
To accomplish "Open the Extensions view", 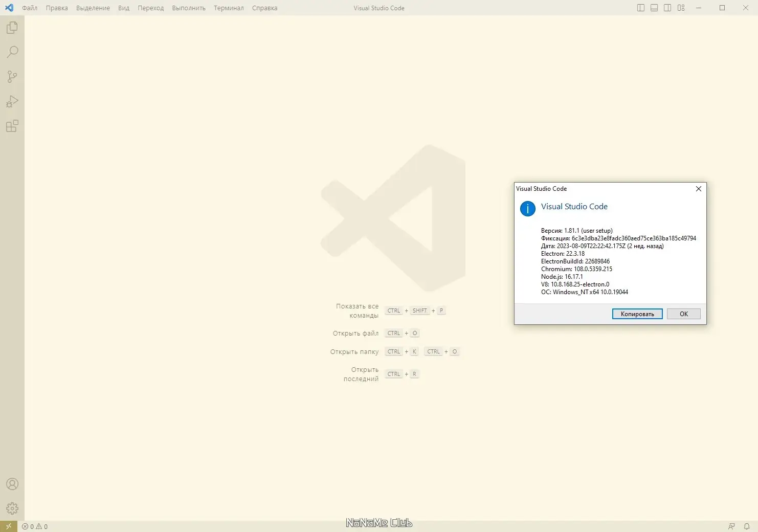I will (12, 126).
